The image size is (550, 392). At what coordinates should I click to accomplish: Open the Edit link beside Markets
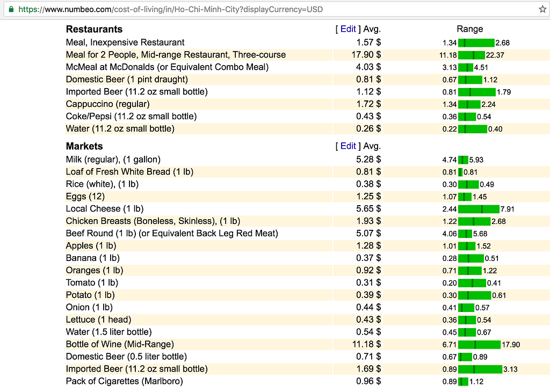coord(348,146)
